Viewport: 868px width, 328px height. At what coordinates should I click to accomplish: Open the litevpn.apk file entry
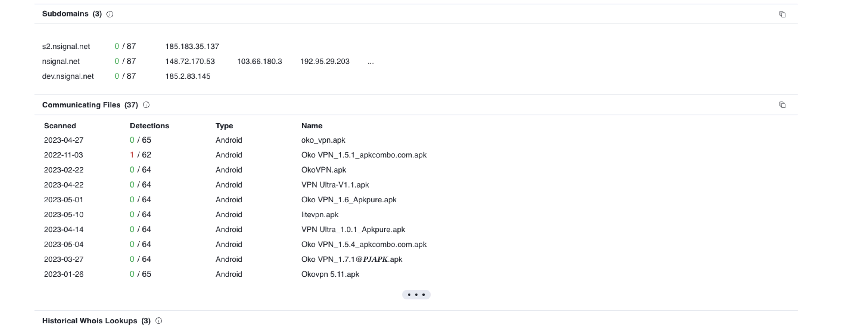click(320, 215)
